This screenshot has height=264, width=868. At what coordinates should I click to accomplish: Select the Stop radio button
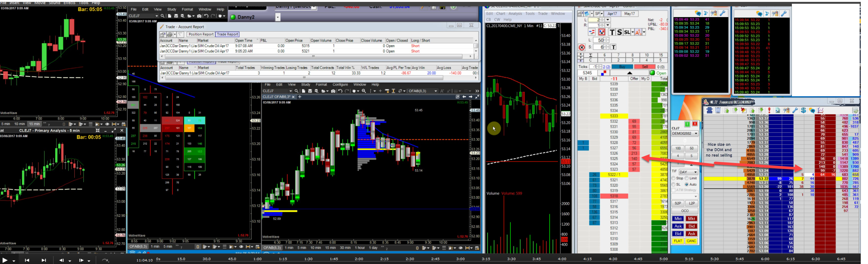[674, 179]
